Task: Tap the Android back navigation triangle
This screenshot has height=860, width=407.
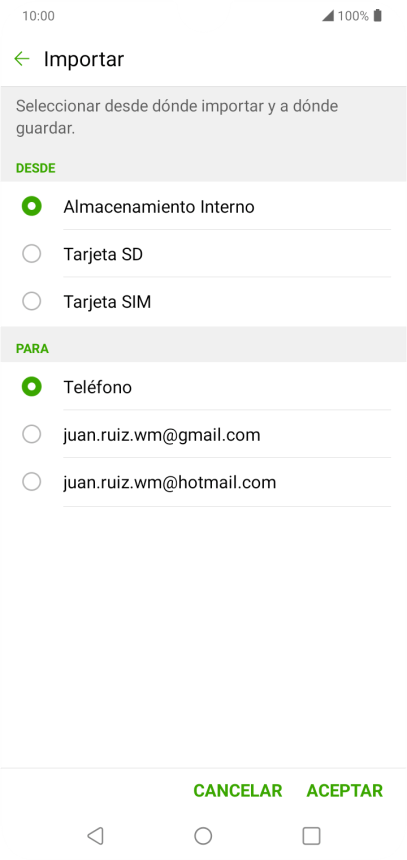Action: 95,835
